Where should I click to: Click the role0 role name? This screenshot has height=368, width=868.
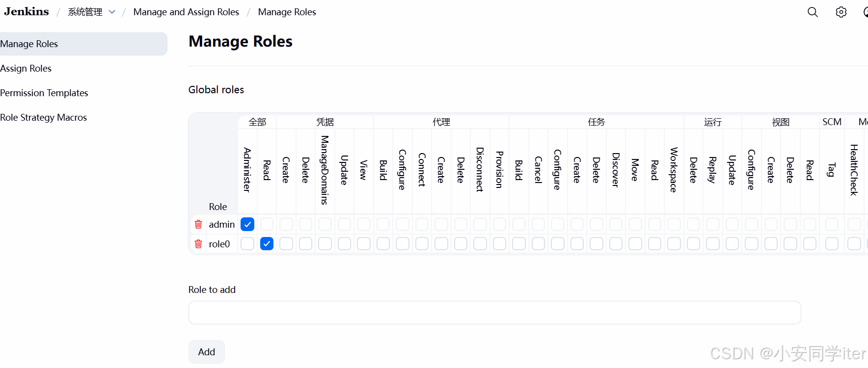click(219, 244)
